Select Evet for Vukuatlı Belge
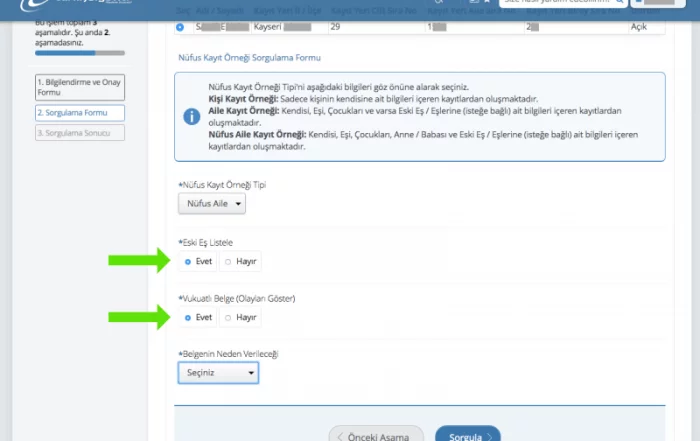 click(x=198, y=317)
